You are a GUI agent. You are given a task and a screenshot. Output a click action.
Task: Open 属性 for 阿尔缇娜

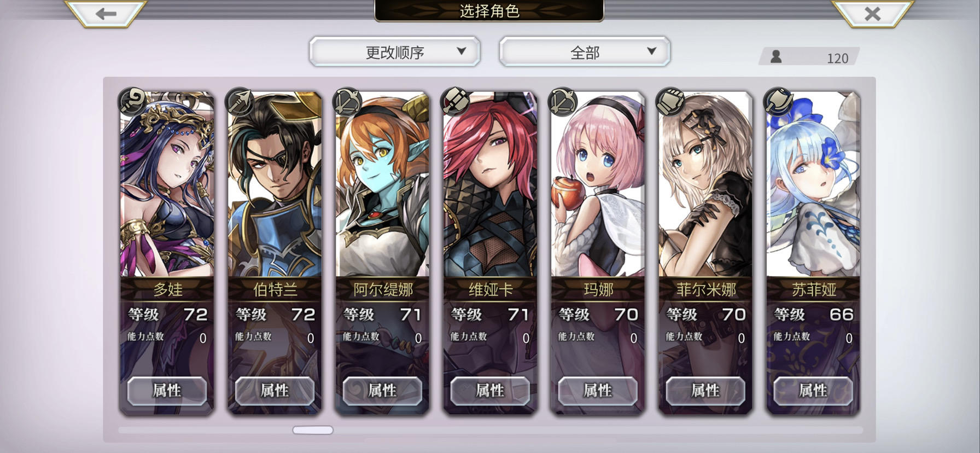[382, 390]
